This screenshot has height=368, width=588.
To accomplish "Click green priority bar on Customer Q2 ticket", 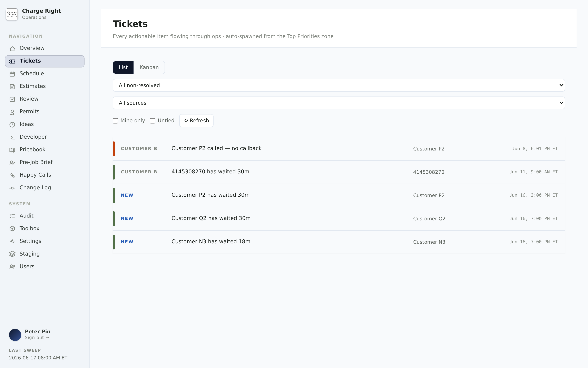I will pos(114,219).
